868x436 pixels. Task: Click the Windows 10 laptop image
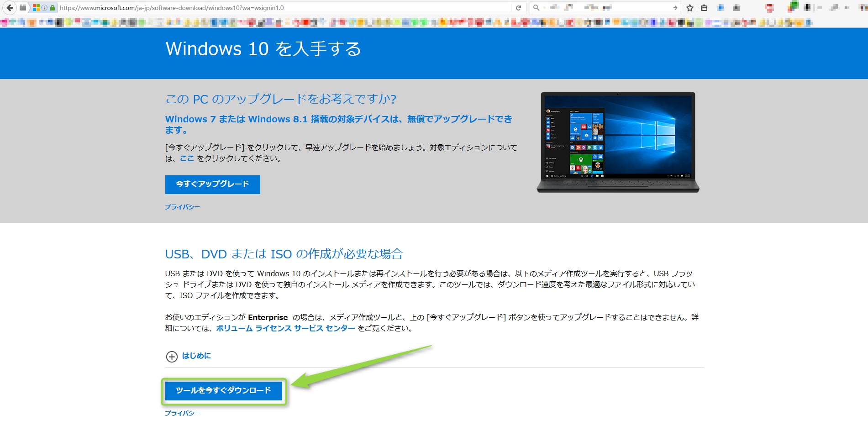pyautogui.click(x=618, y=142)
